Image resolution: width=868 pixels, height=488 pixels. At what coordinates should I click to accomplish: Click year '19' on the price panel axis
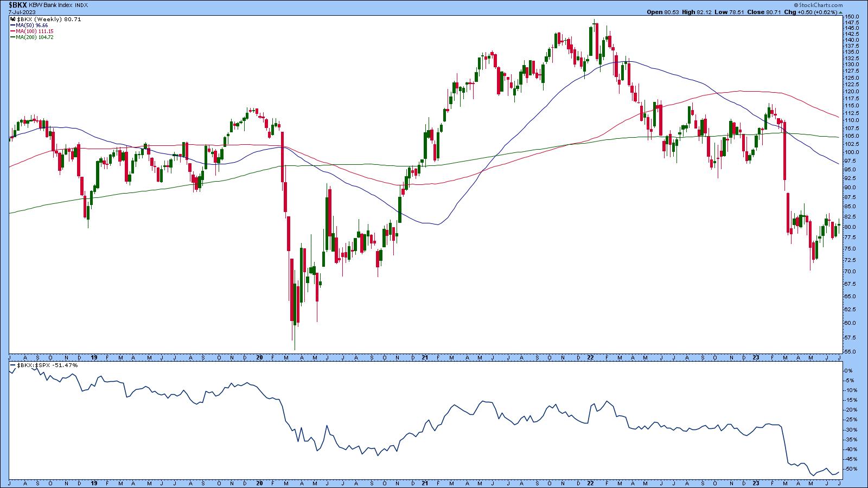click(x=94, y=358)
